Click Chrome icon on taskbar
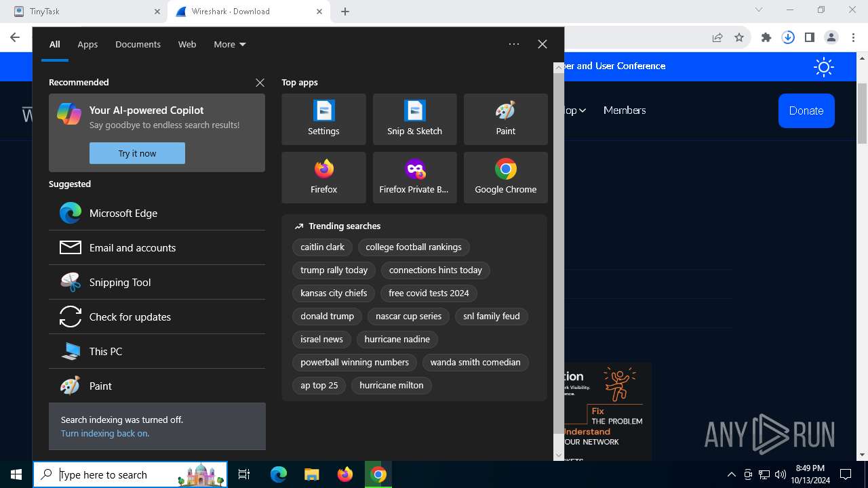Viewport: 868px width, 488px height. click(x=378, y=474)
